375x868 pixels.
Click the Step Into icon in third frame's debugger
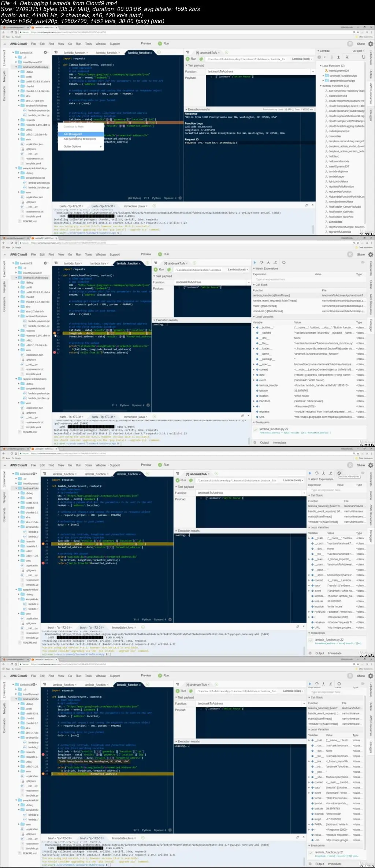(x=323, y=473)
